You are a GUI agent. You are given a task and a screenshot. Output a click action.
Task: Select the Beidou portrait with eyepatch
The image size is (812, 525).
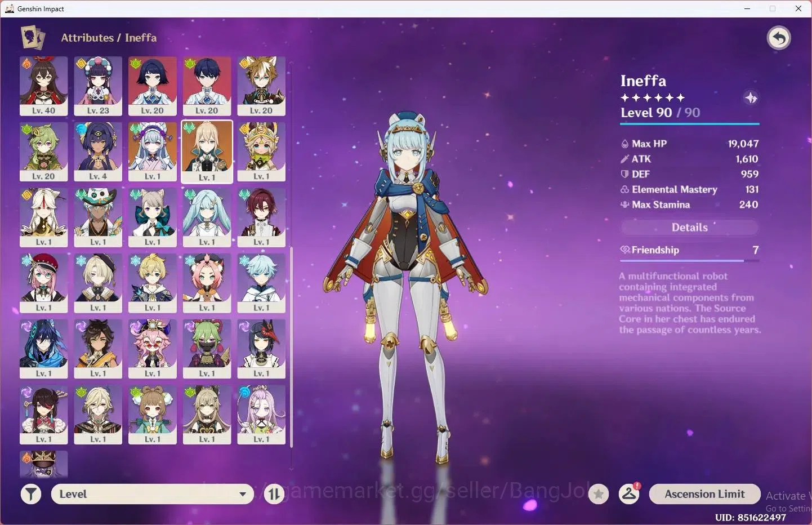pyautogui.click(x=44, y=415)
